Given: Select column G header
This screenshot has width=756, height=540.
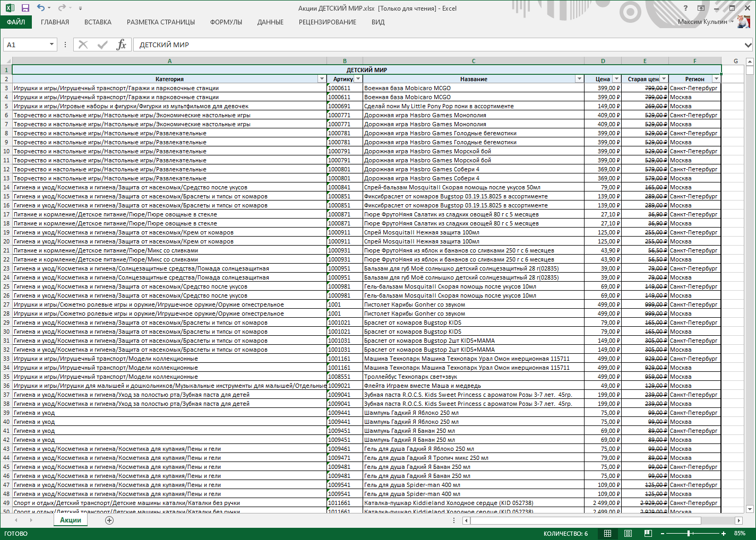Looking at the screenshot, I should pyautogui.click(x=736, y=61).
